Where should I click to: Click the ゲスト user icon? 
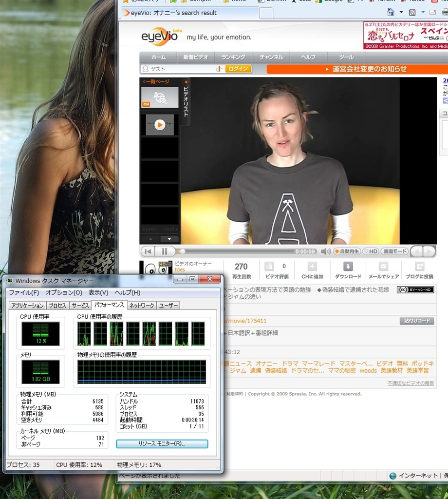[x=146, y=69]
